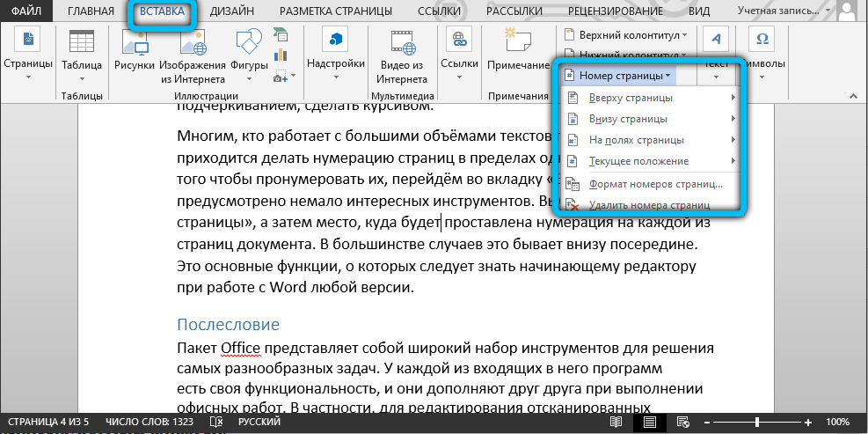This screenshot has width=868, height=434.
Task: Open the РЕЦЕНЗИРОВАНИЕ tab
Action: [616, 11]
